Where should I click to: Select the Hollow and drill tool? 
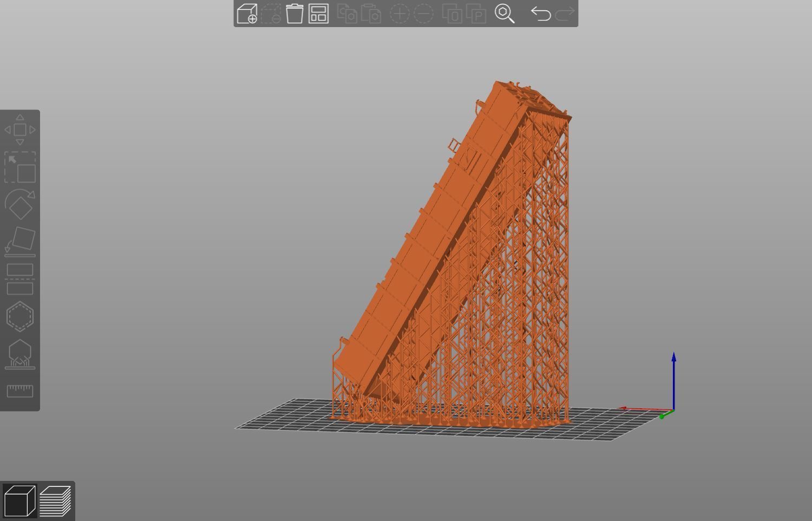20,316
